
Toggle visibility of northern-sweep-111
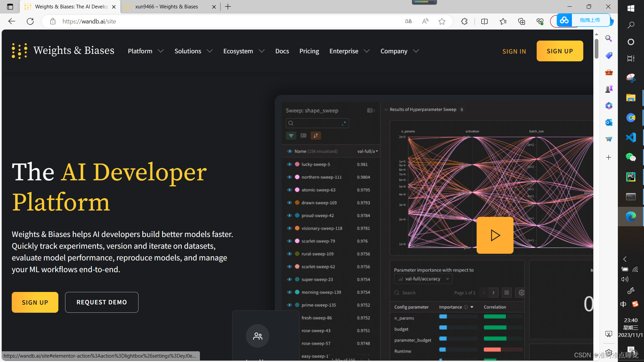pos(289,177)
